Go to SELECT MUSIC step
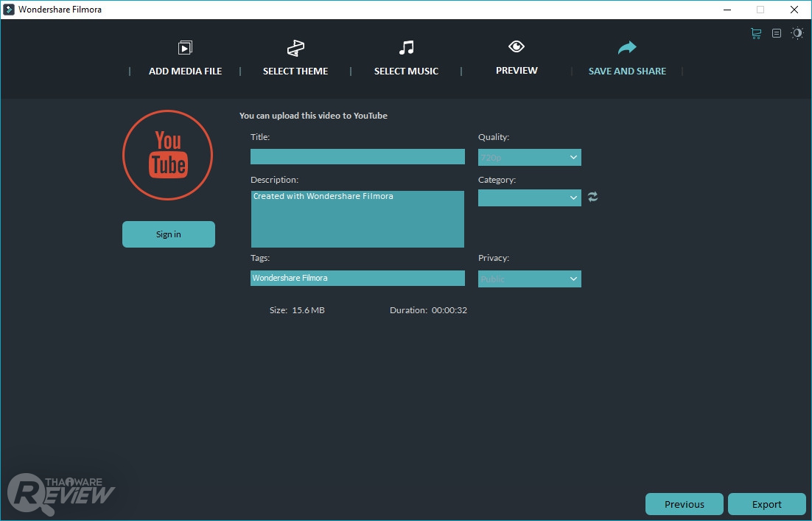The height and width of the screenshot is (521, 812). pyautogui.click(x=407, y=71)
